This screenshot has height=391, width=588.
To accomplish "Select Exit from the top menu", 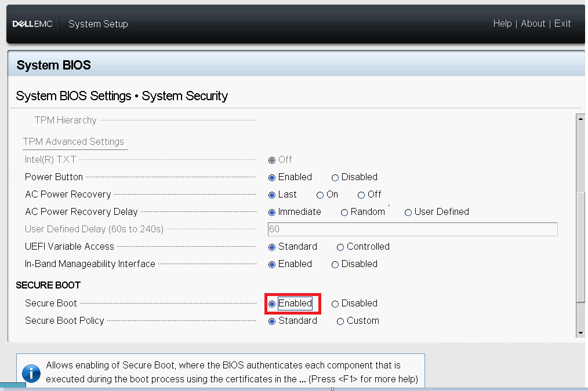I will tap(562, 23).
